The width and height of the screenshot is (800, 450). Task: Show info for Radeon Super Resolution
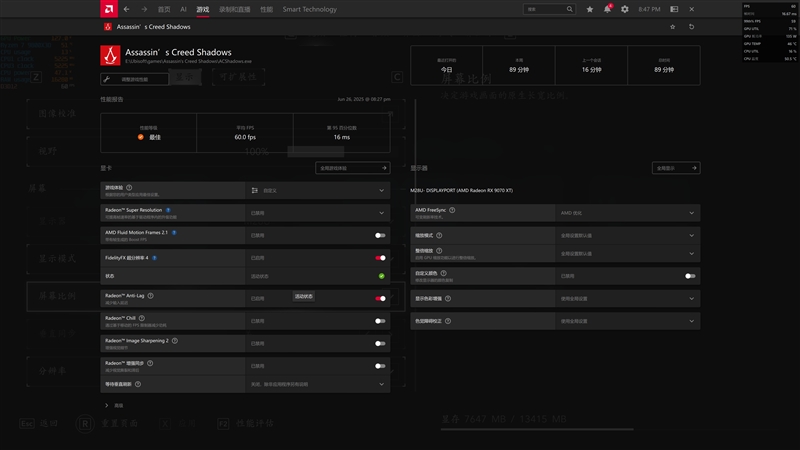[168, 210]
